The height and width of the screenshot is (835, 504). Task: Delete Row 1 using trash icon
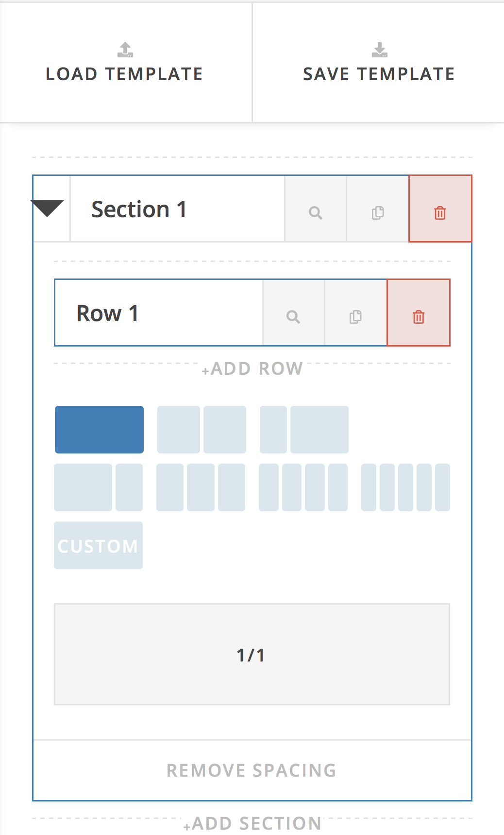click(419, 317)
